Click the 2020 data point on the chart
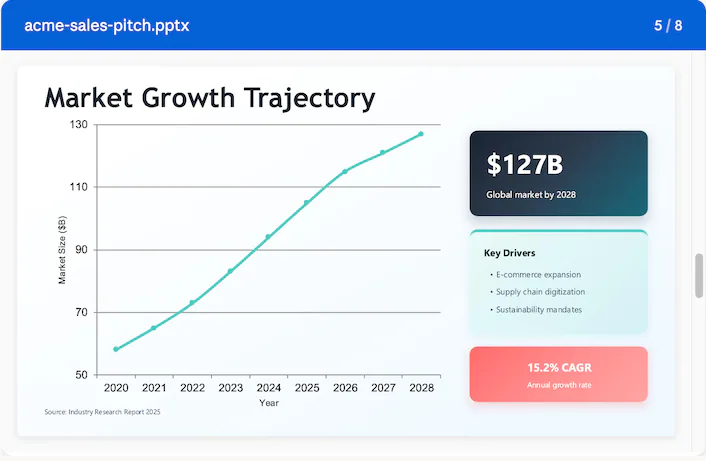This screenshot has width=706, height=461. (116, 349)
